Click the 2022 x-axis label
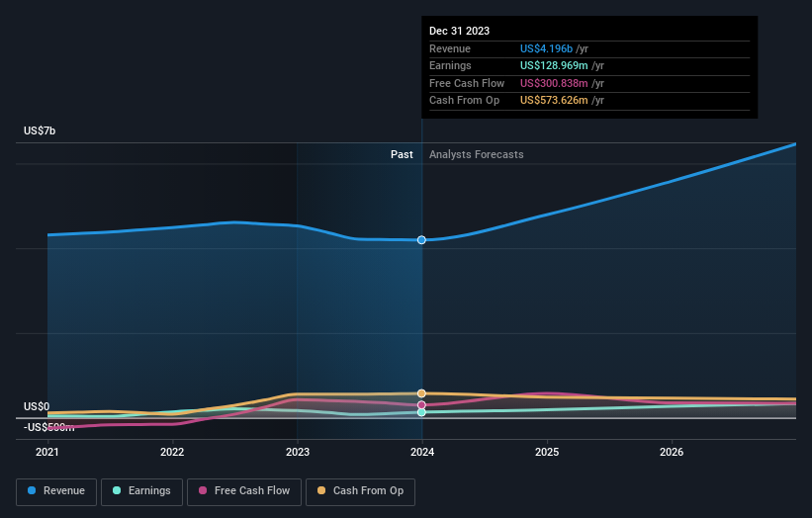 (172, 452)
